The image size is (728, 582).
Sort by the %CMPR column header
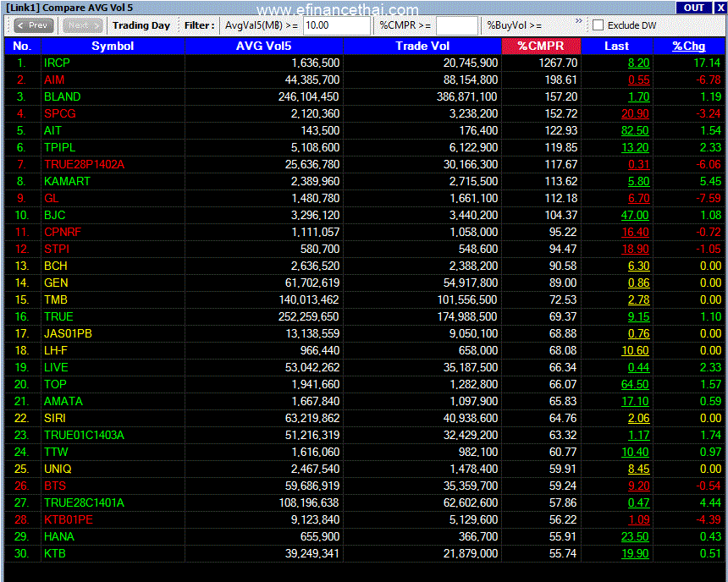541,46
